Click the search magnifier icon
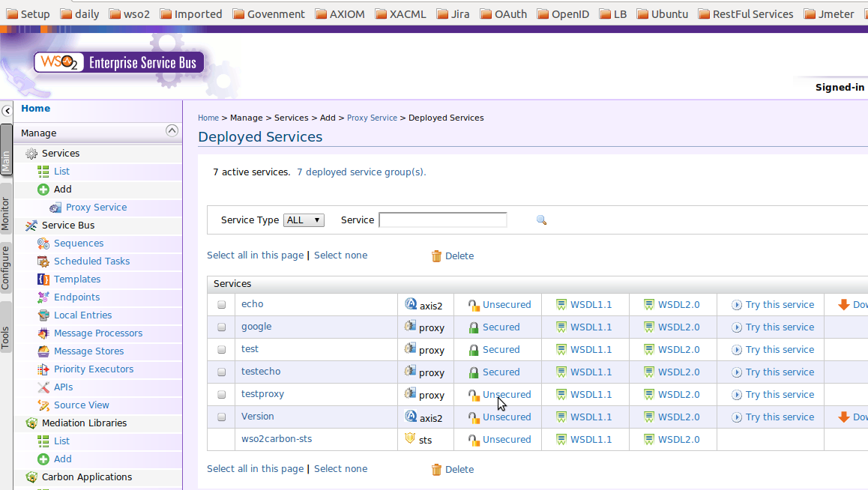Viewport: 868px width, 490px height. point(541,220)
